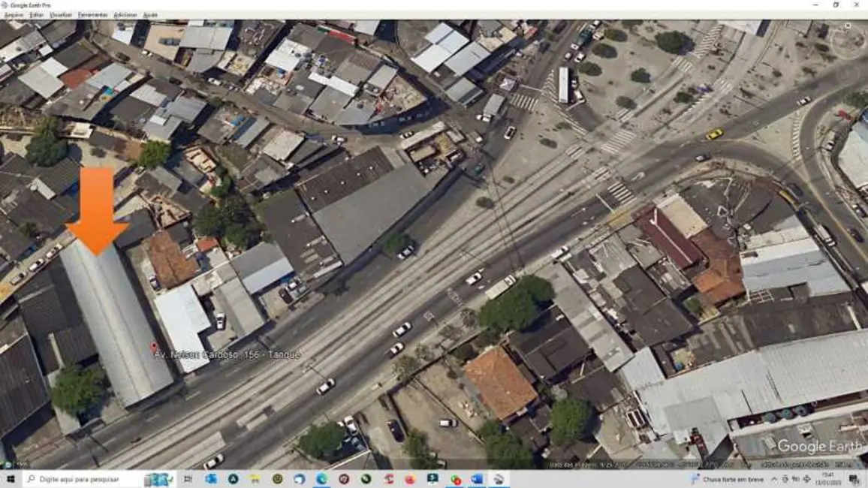
Task: Open the Ajuda menu
Action: click(150, 15)
